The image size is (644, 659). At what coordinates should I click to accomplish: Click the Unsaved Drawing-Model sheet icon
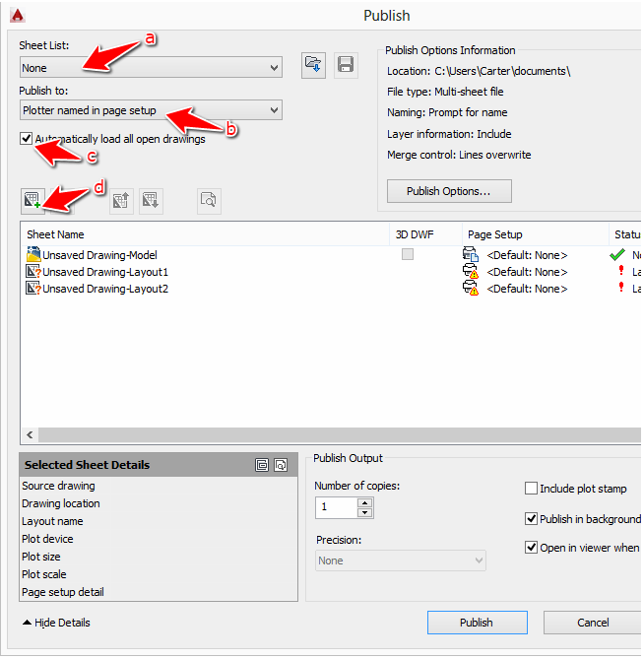click(33, 254)
